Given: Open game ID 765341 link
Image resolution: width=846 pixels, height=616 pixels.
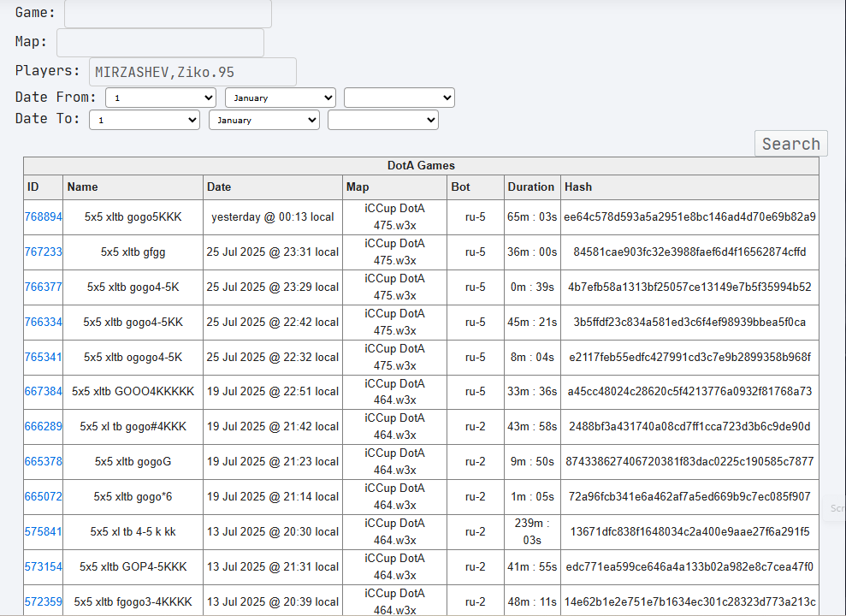Looking at the screenshot, I should pyautogui.click(x=43, y=357).
